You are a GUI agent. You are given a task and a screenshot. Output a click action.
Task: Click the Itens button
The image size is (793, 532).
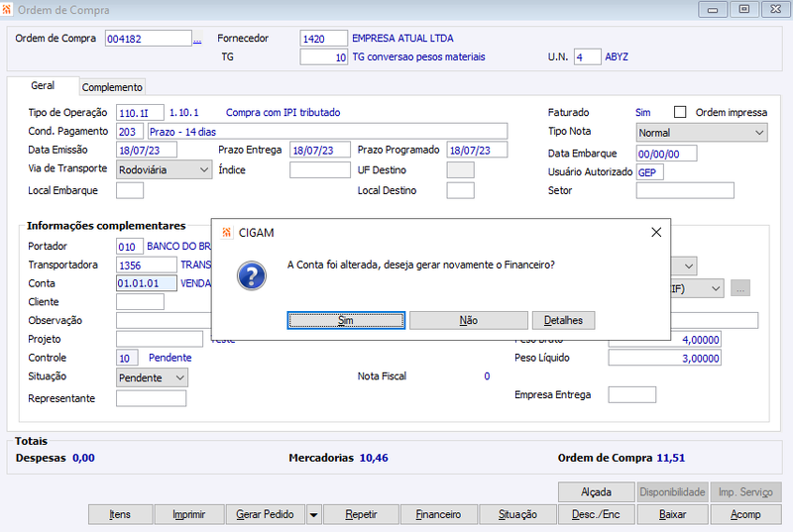[120, 515]
